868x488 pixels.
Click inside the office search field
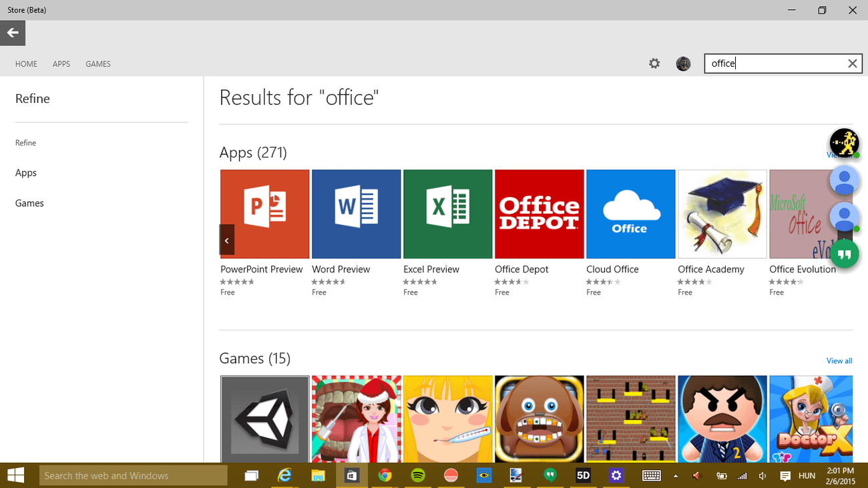click(x=775, y=63)
